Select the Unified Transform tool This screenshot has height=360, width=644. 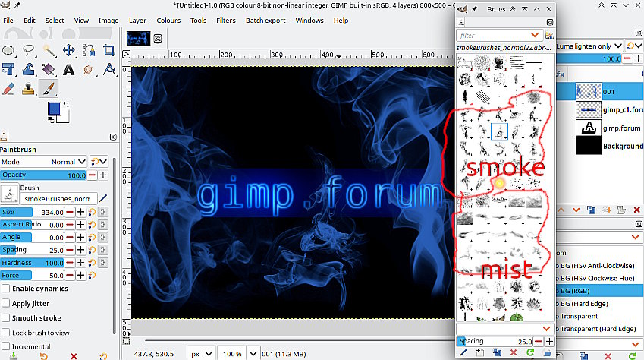pos(8,70)
